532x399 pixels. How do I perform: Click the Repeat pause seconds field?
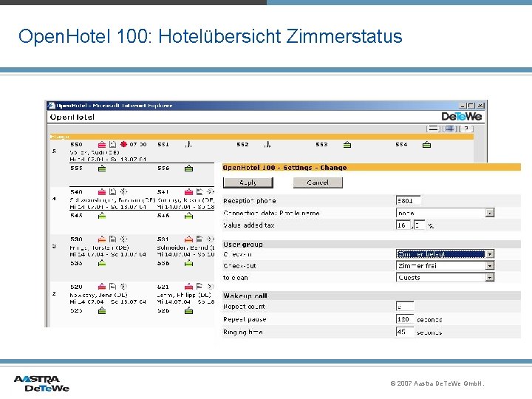click(405, 319)
